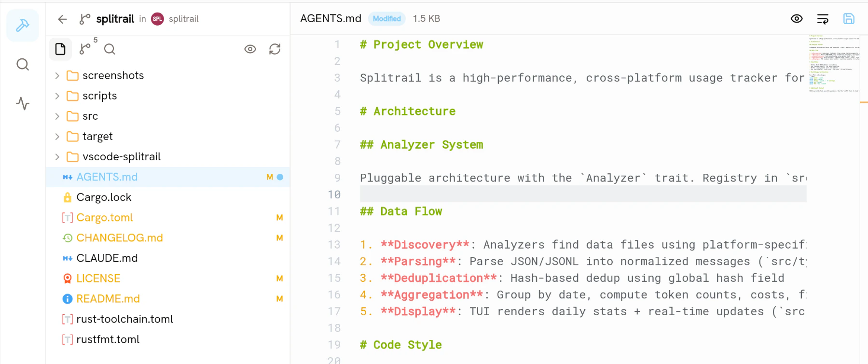Select the vscode-splitrail folder icon

pyautogui.click(x=72, y=157)
